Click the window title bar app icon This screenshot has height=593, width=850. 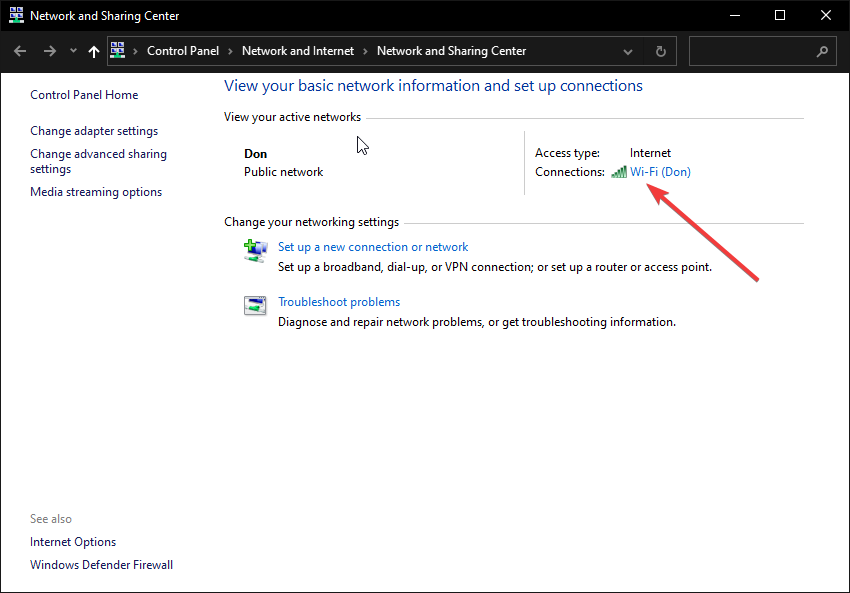coord(16,15)
